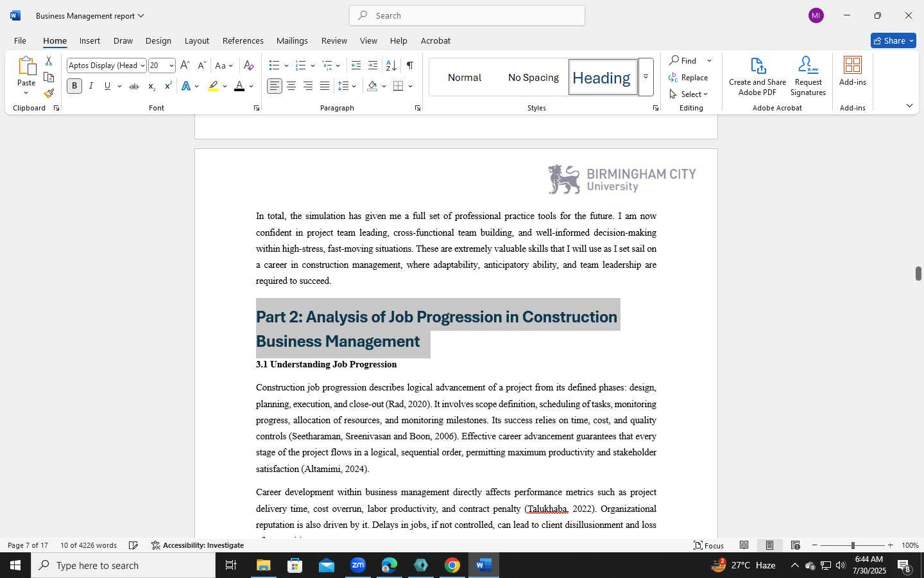Toggle Italic formatting
This screenshot has height=578, width=924.
91,86
